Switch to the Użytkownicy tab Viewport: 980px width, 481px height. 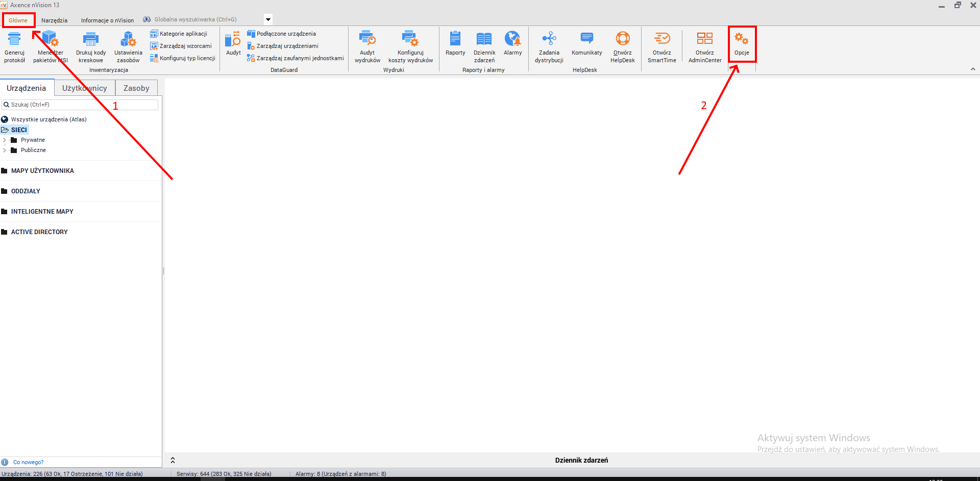click(85, 88)
